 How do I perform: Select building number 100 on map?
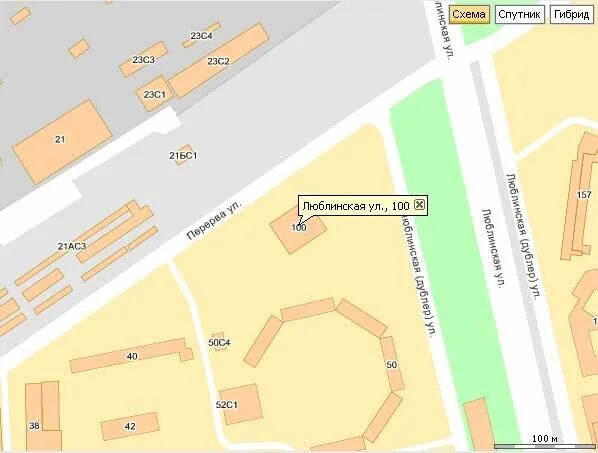click(x=298, y=231)
